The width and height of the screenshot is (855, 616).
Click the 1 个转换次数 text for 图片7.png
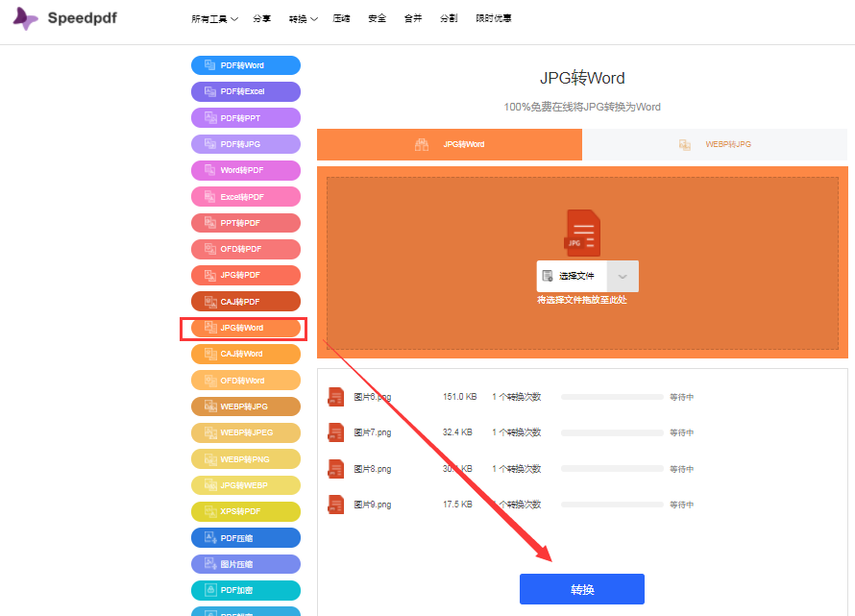(x=517, y=432)
